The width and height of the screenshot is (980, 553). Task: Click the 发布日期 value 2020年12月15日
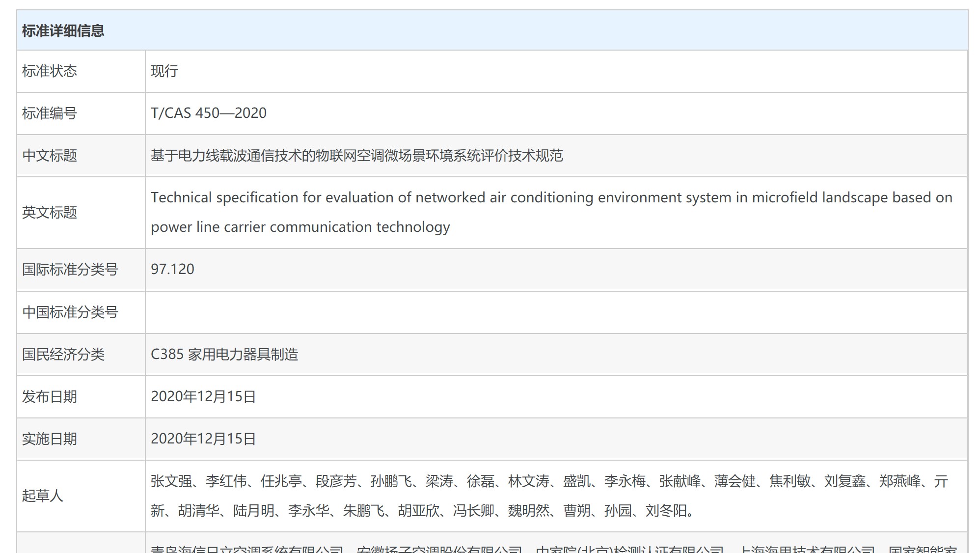(203, 397)
